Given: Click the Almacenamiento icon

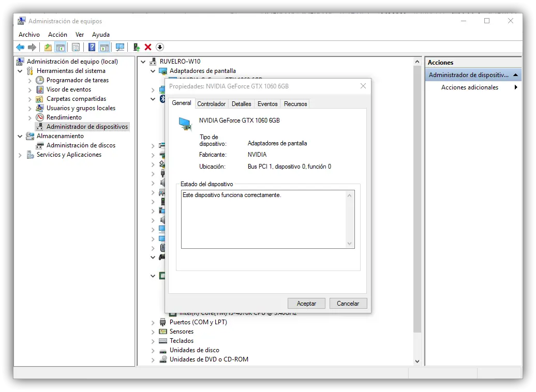Looking at the screenshot, I should [30, 136].
